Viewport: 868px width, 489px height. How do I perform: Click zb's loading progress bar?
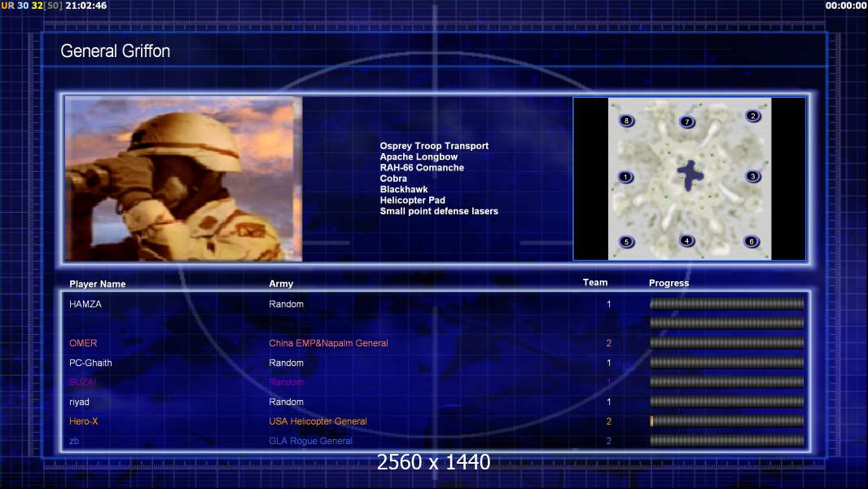727,441
